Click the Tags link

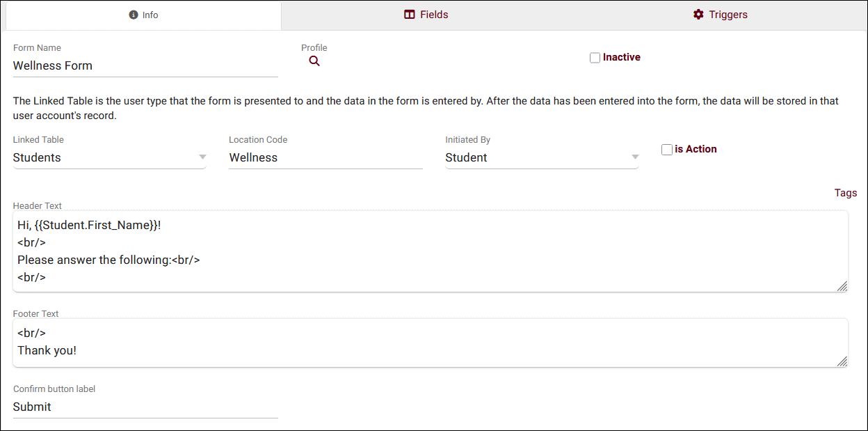pos(846,193)
